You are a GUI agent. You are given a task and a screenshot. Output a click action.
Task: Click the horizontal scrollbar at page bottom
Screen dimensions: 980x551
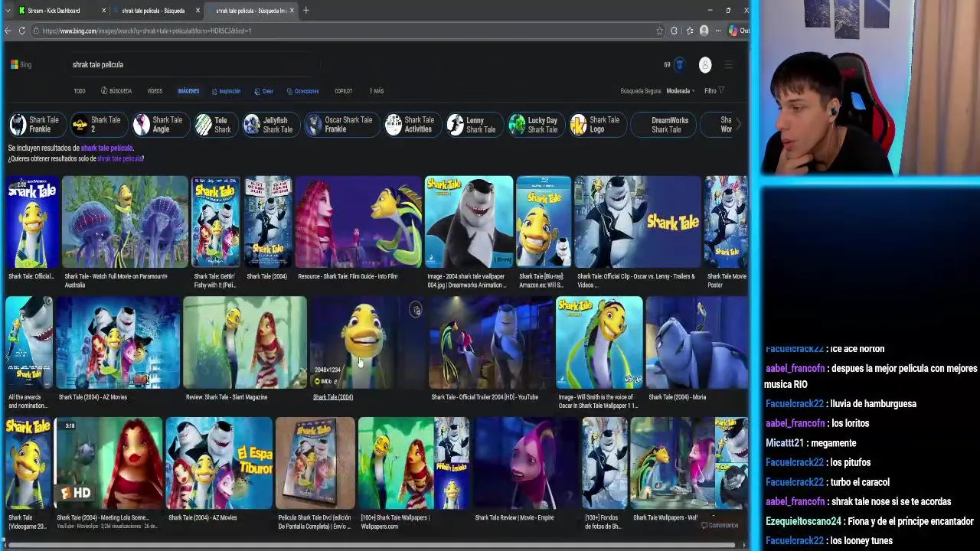(371, 546)
